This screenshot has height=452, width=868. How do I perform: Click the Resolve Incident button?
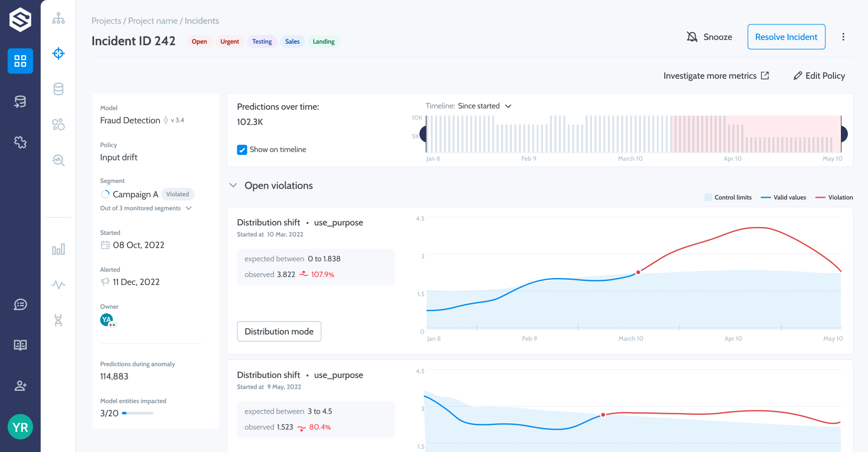tap(786, 37)
